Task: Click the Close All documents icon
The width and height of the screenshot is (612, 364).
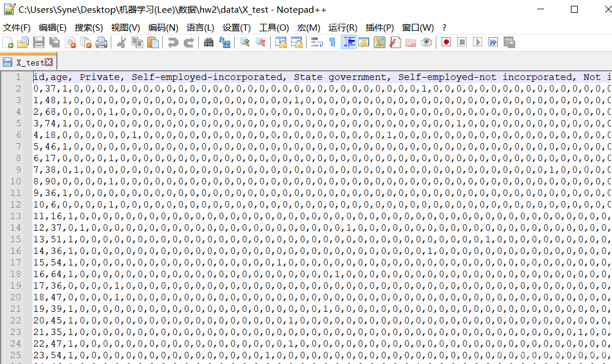Action: 86,42
